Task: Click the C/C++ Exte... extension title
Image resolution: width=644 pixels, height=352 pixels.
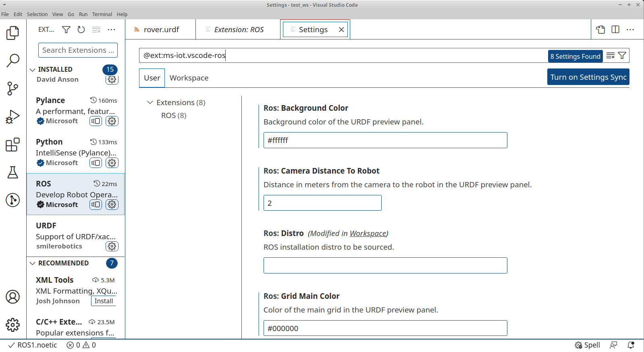Action: (x=59, y=322)
